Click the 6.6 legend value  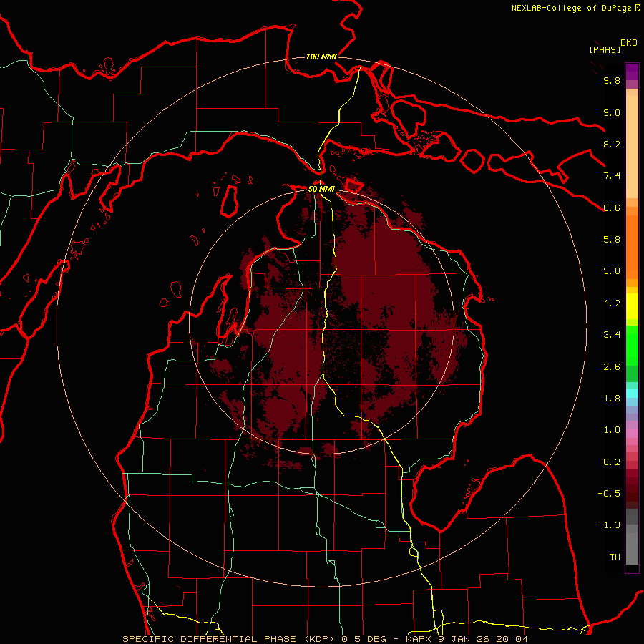tap(612, 208)
